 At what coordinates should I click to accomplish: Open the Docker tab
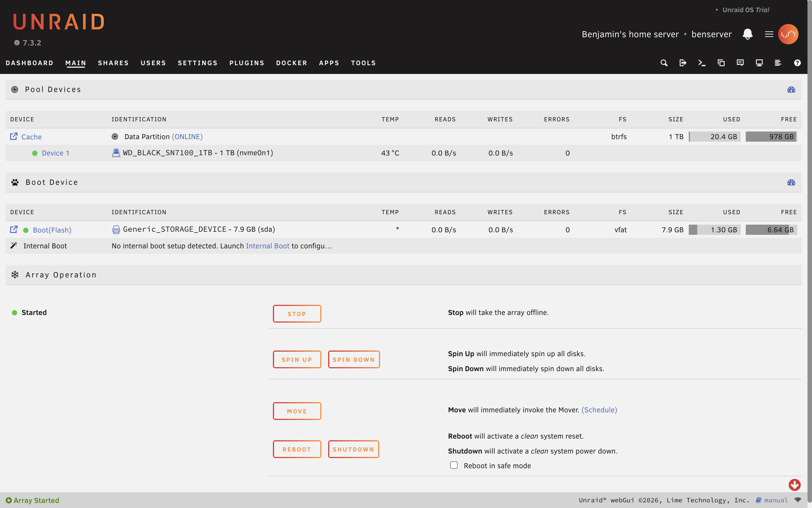tap(292, 63)
